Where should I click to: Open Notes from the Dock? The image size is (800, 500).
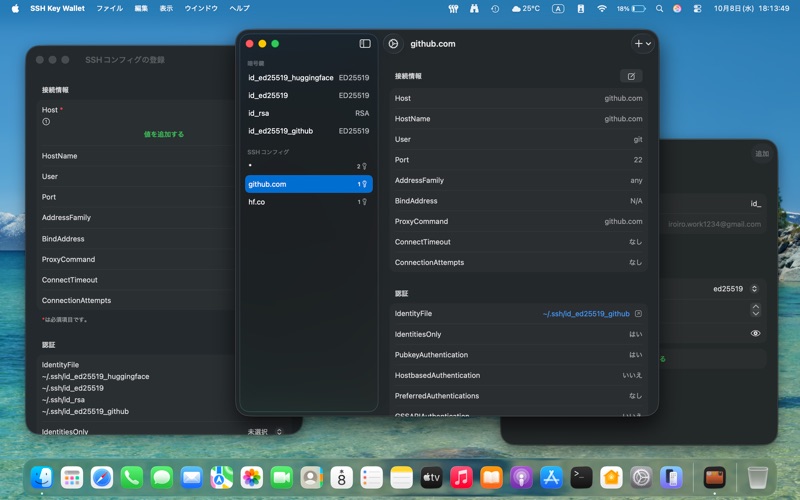(x=402, y=478)
